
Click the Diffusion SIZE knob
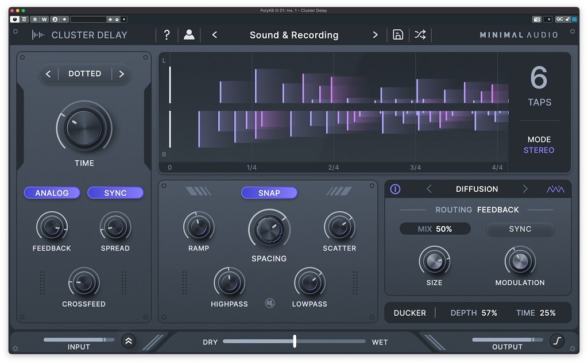(x=434, y=261)
